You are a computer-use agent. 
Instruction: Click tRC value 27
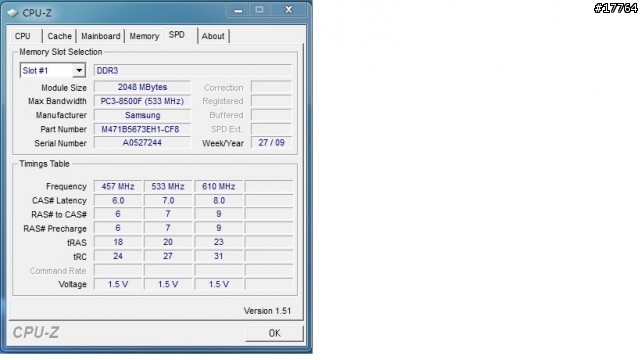point(168,256)
